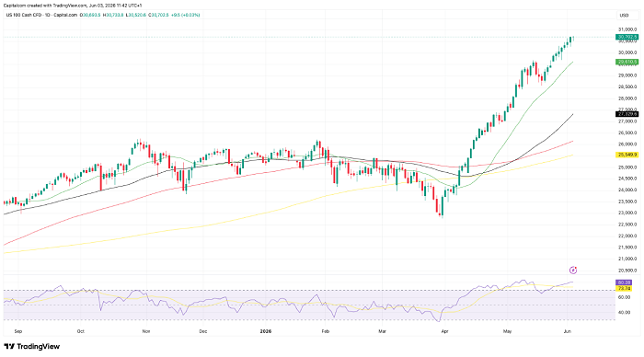
Task: Click the Dec label on time axis
Action: [203, 331]
